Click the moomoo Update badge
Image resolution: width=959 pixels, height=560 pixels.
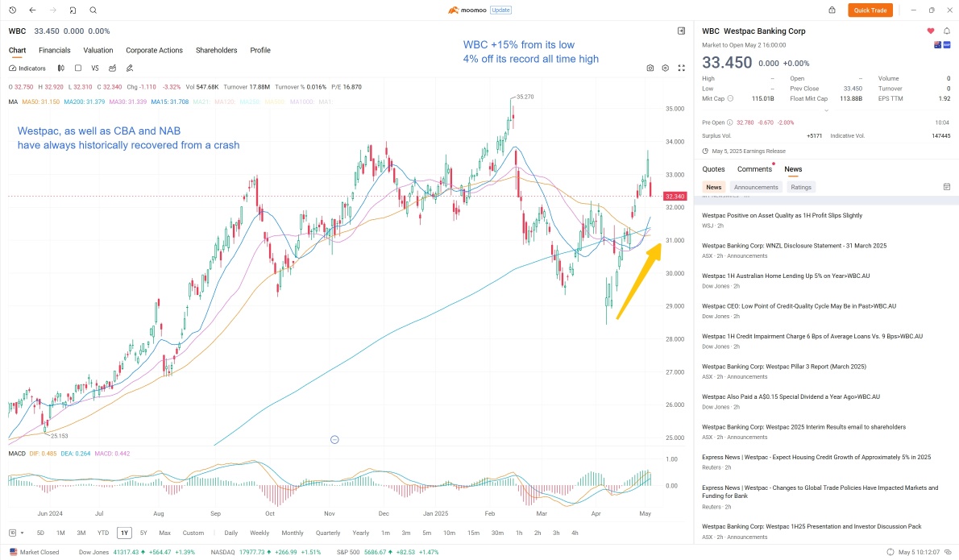[x=500, y=10]
